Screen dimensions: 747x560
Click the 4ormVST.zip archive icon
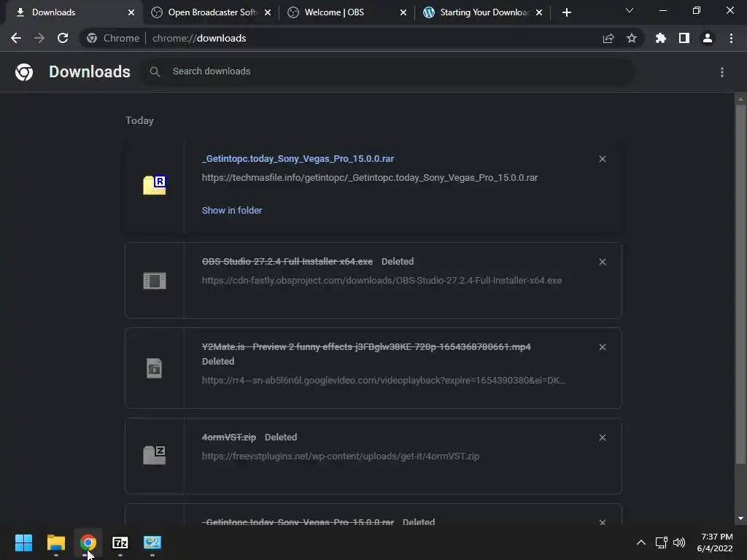pos(155,455)
